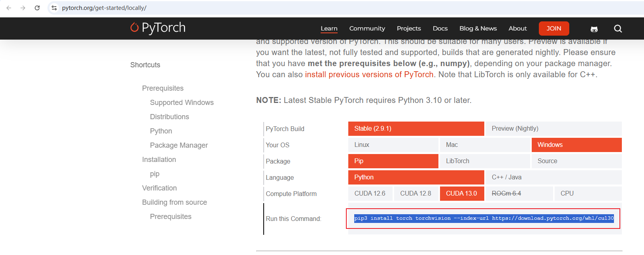The image size is (644, 255).
Task: Go to Building from source shortcut
Action: pos(174,202)
